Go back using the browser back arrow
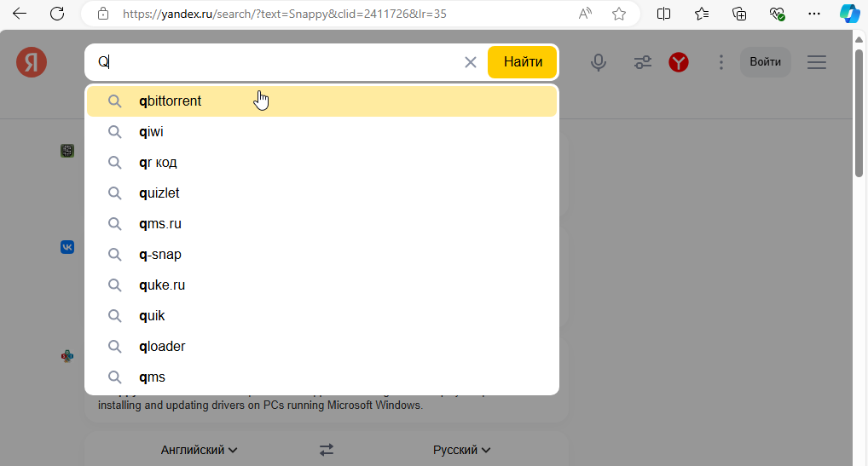 coord(20,14)
